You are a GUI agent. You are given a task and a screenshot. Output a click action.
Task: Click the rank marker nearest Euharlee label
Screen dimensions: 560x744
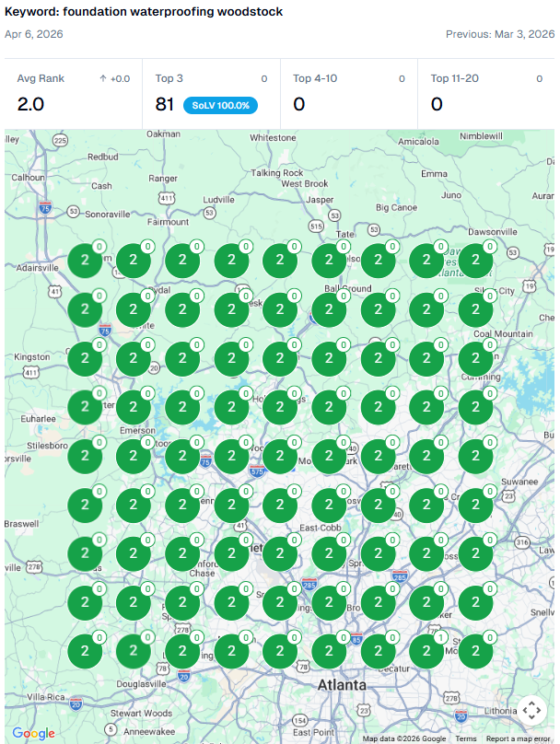click(x=85, y=407)
